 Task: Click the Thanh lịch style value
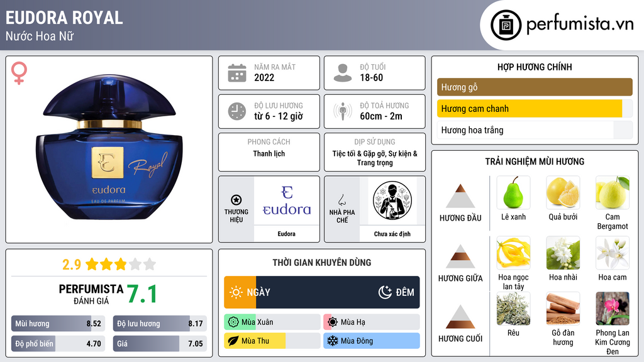coord(269,153)
